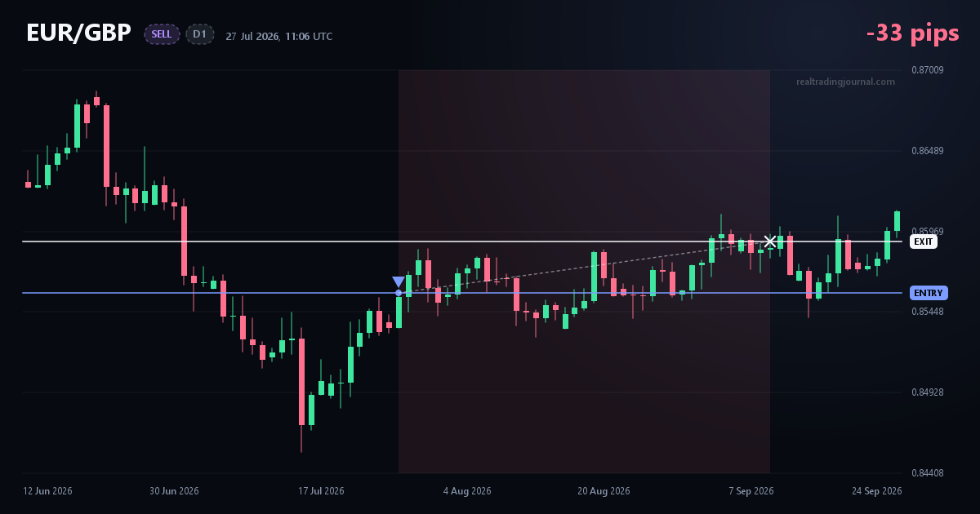The width and height of the screenshot is (980, 514).
Task: Click the SELL direction badge
Action: (162, 34)
